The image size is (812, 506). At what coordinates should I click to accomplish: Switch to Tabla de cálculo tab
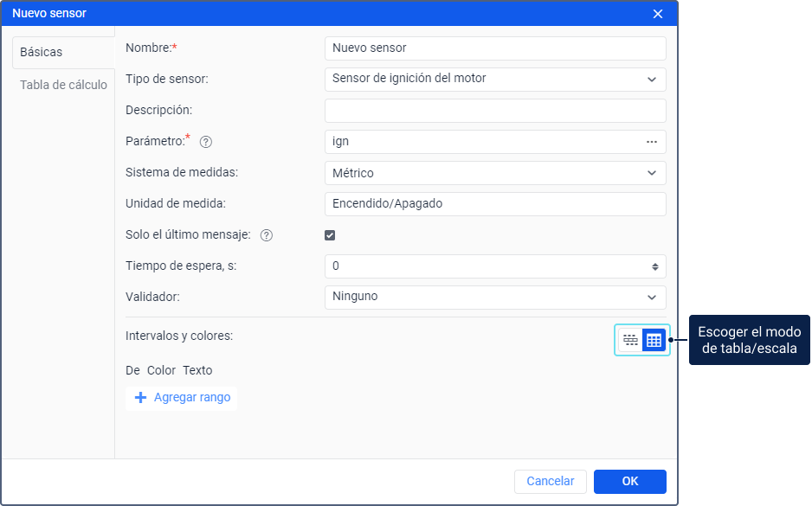63,85
